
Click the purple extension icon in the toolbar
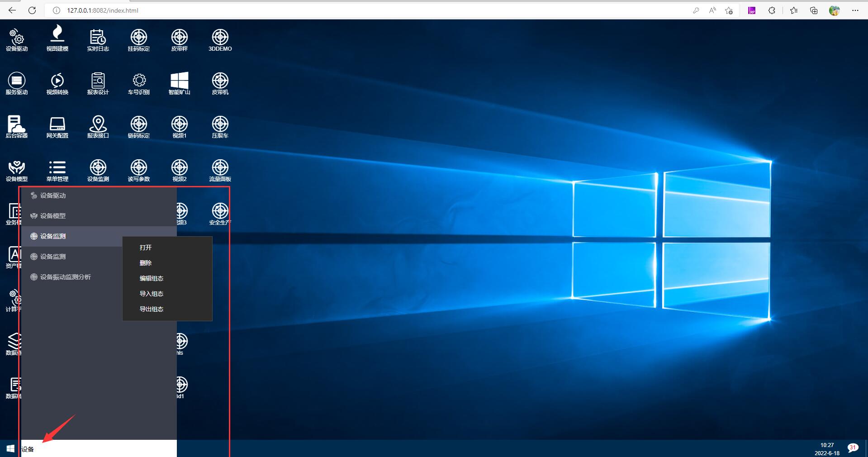[752, 10]
